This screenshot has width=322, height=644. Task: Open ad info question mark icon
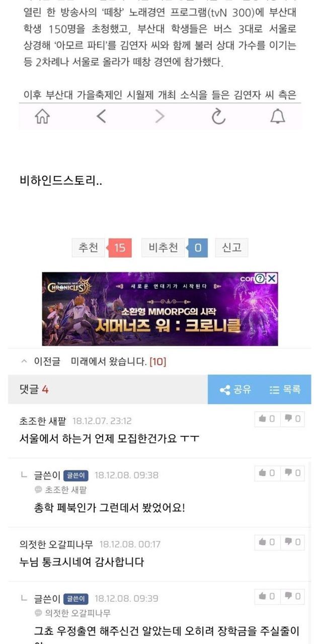coord(260,278)
